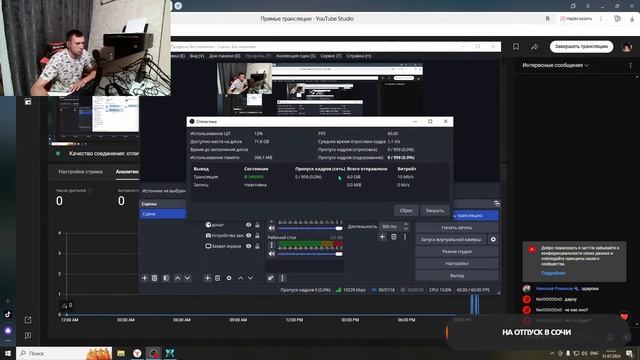Viewport: 640px width, 360px height.
Task: Open scene filters icon under Scenes list
Action: click(166, 278)
